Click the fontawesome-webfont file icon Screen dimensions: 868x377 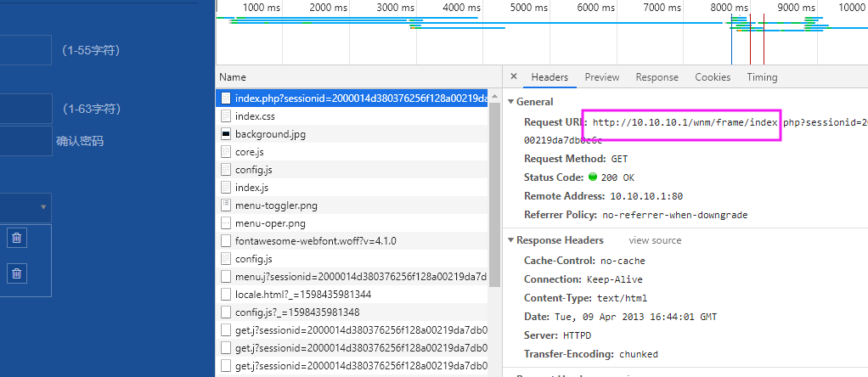pos(225,241)
